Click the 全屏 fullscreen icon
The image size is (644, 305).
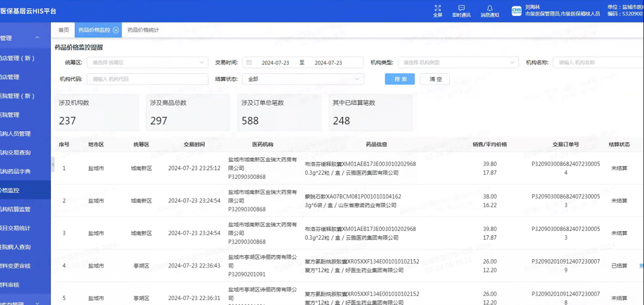point(438,8)
